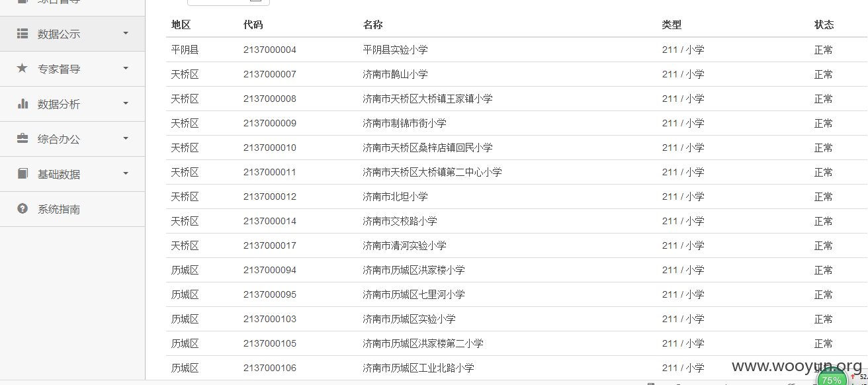This screenshot has width=868, height=385.
Task: Click the 代码 column header
Action: [x=253, y=25]
